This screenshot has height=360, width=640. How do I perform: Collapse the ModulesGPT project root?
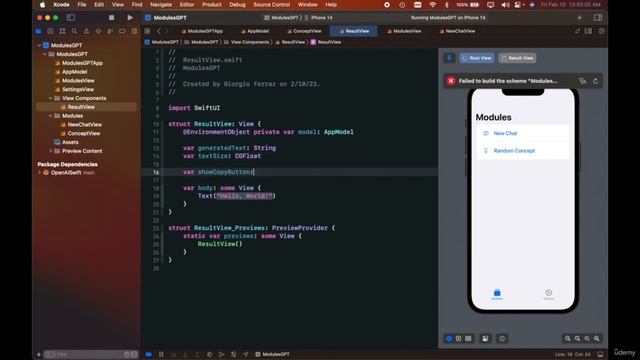click(x=40, y=45)
